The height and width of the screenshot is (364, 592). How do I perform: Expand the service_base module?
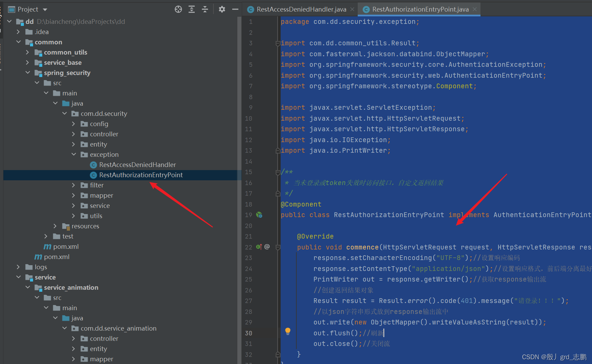pos(28,62)
